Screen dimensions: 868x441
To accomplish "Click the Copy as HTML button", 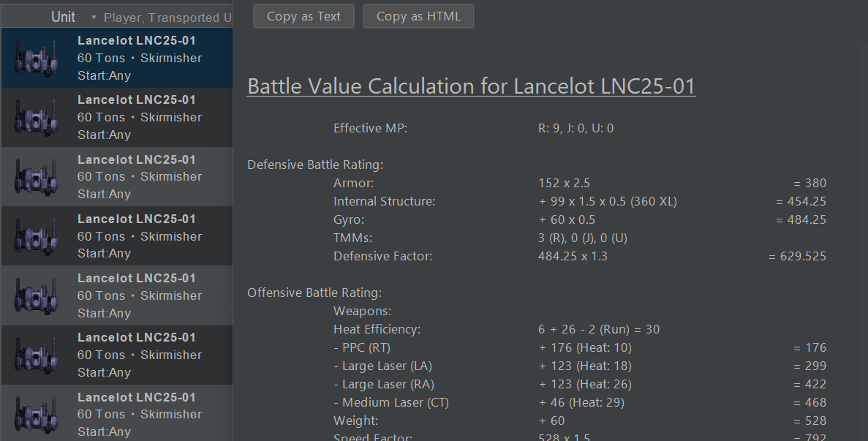I will pyautogui.click(x=418, y=15).
